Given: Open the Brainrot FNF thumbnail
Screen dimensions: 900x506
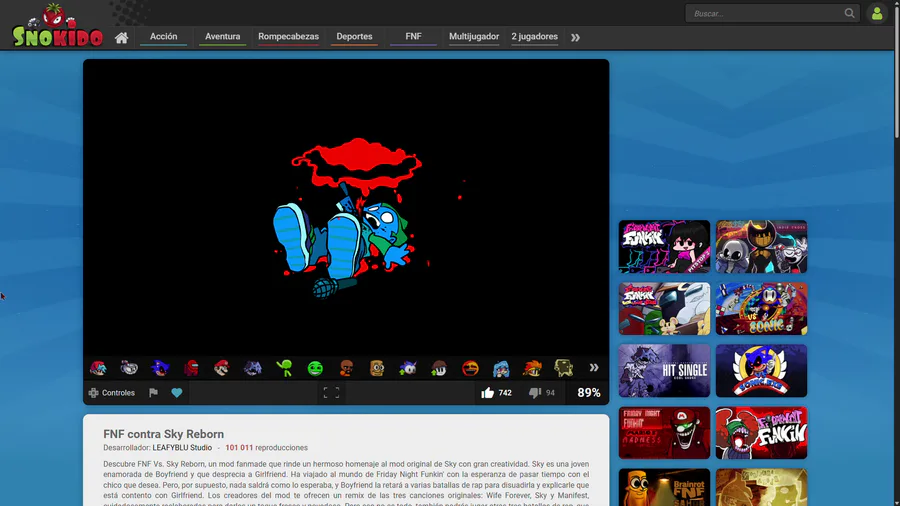Looking at the screenshot, I should pyautogui.click(x=664, y=487).
